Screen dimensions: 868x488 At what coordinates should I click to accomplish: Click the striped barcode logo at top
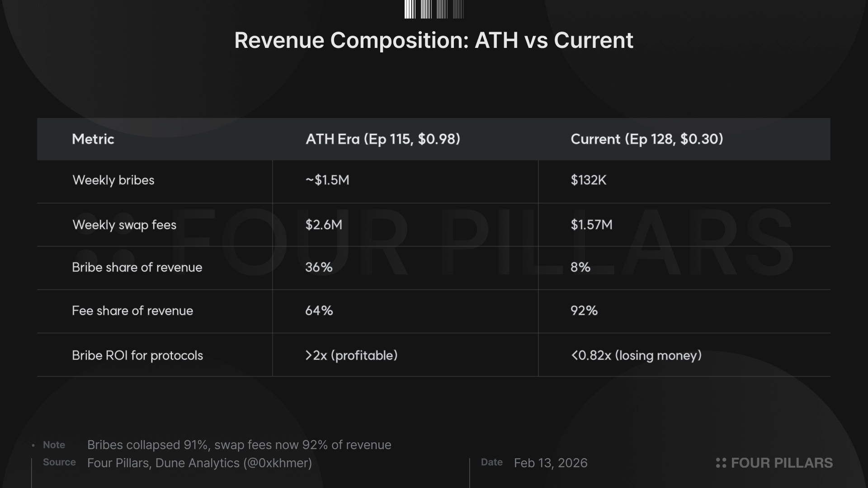(x=434, y=9)
